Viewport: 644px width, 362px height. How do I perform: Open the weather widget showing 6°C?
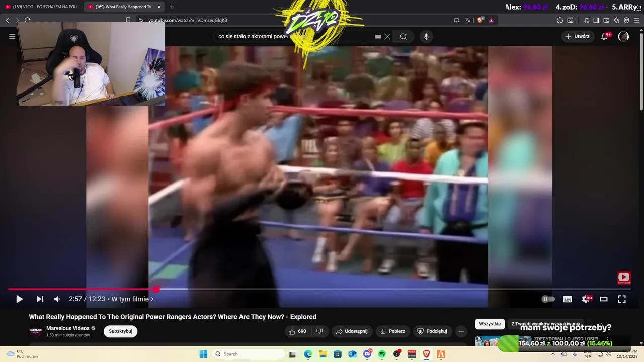[x=22, y=354]
